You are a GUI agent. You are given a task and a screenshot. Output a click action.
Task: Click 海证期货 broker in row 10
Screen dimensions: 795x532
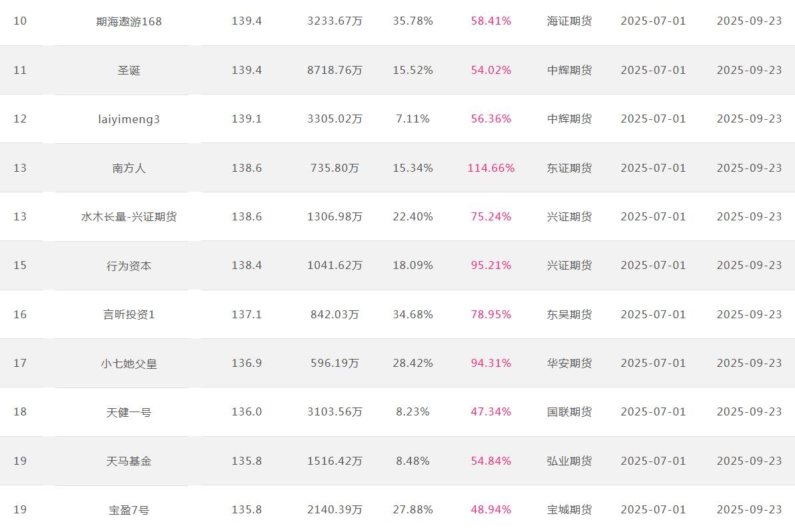tap(569, 21)
